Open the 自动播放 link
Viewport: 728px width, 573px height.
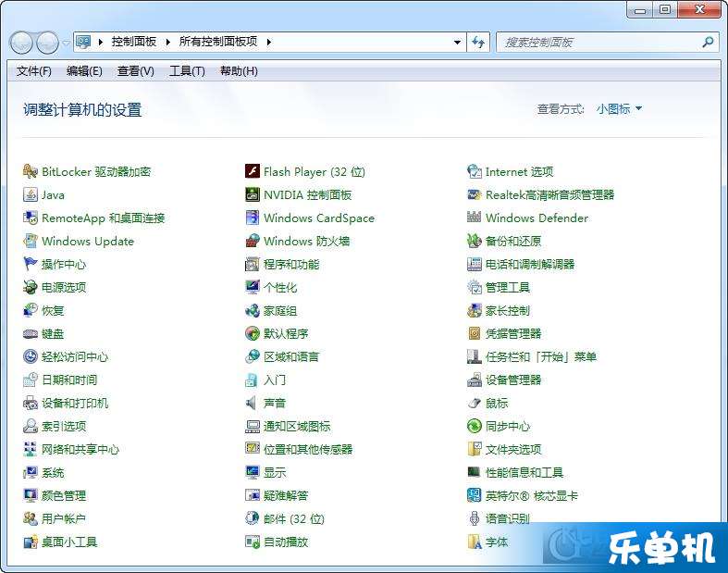click(286, 542)
